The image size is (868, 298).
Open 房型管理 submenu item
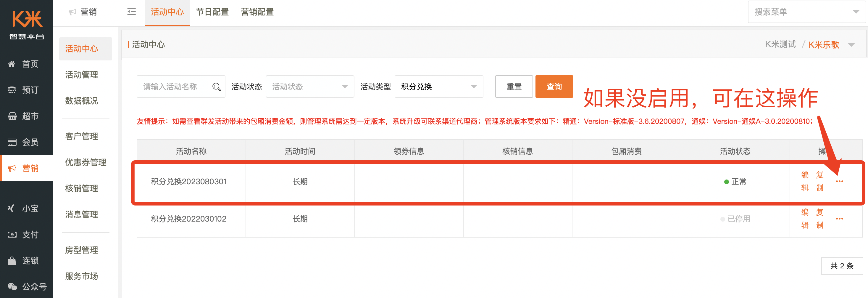tap(82, 250)
